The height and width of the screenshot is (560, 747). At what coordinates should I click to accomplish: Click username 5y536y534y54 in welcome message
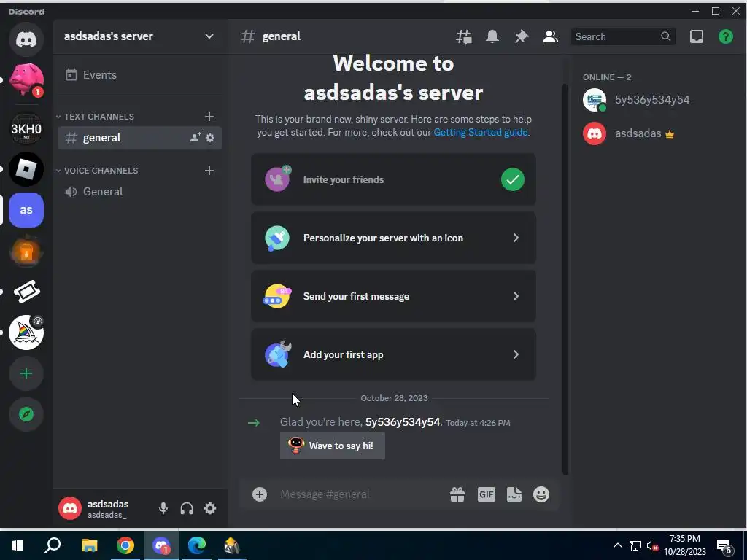403,422
